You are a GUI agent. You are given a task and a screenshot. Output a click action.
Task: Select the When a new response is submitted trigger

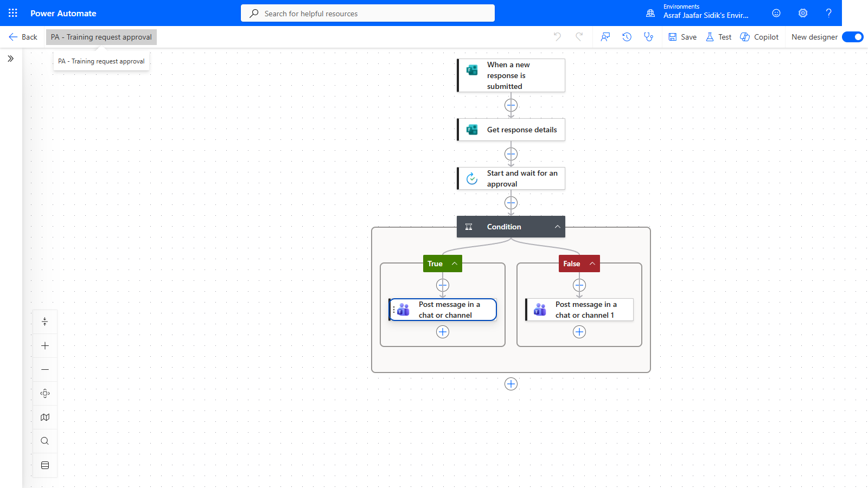(x=511, y=75)
